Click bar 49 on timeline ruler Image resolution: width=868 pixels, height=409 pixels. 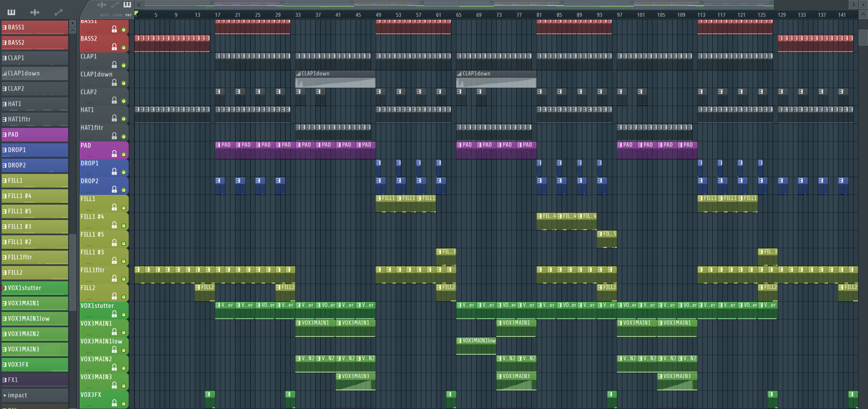point(378,15)
